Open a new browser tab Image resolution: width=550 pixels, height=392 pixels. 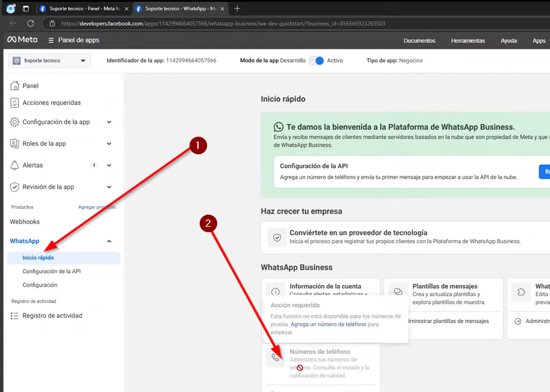tap(237, 8)
